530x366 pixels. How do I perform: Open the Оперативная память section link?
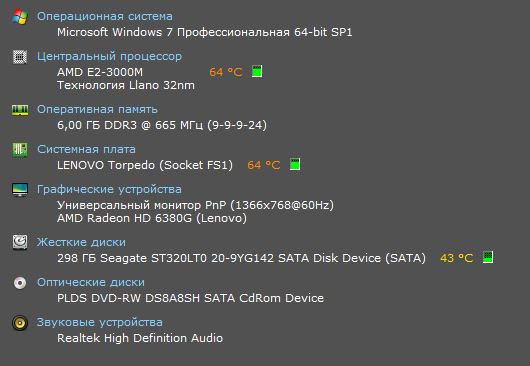point(97,109)
